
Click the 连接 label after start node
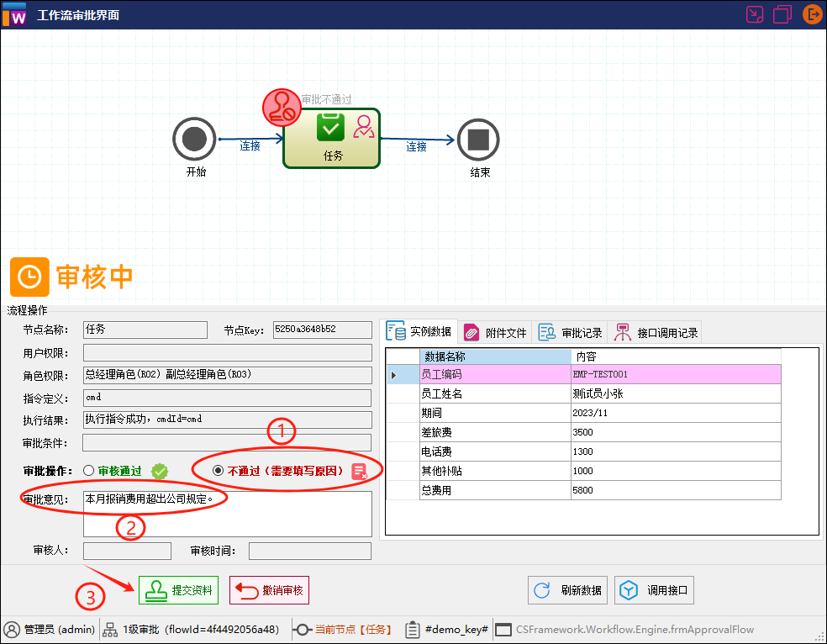point(250,146)
